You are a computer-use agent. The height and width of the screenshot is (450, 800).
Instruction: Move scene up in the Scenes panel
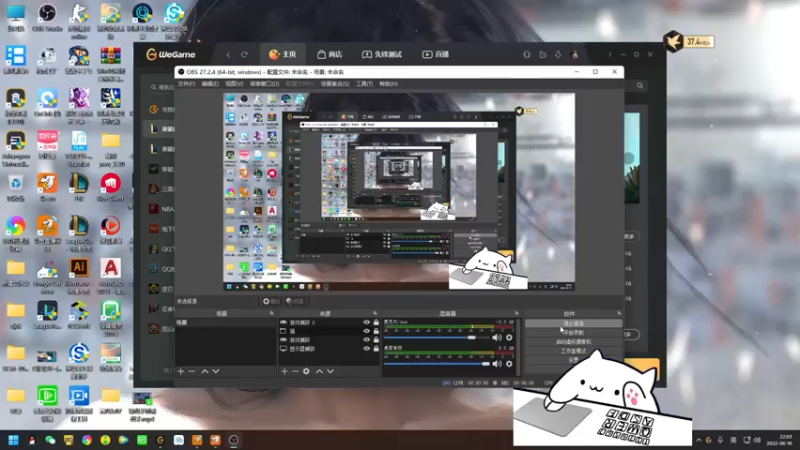(205, 371)
